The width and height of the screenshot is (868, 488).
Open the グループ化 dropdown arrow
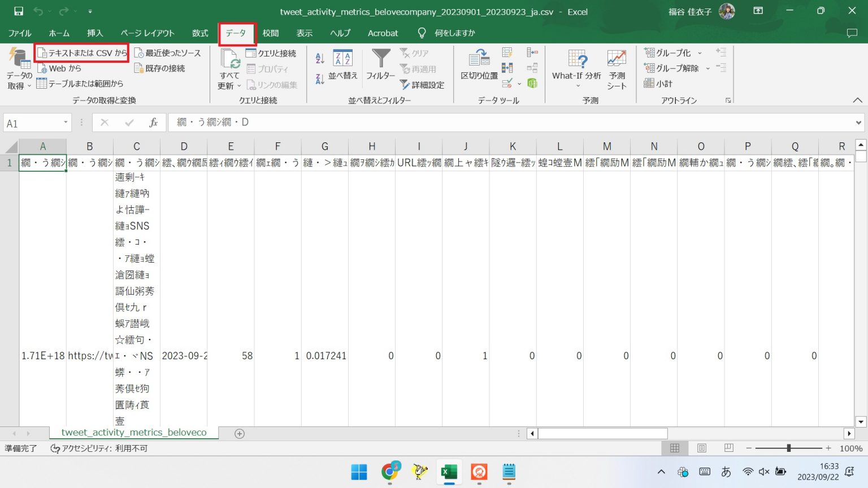(x=700, y=52)
